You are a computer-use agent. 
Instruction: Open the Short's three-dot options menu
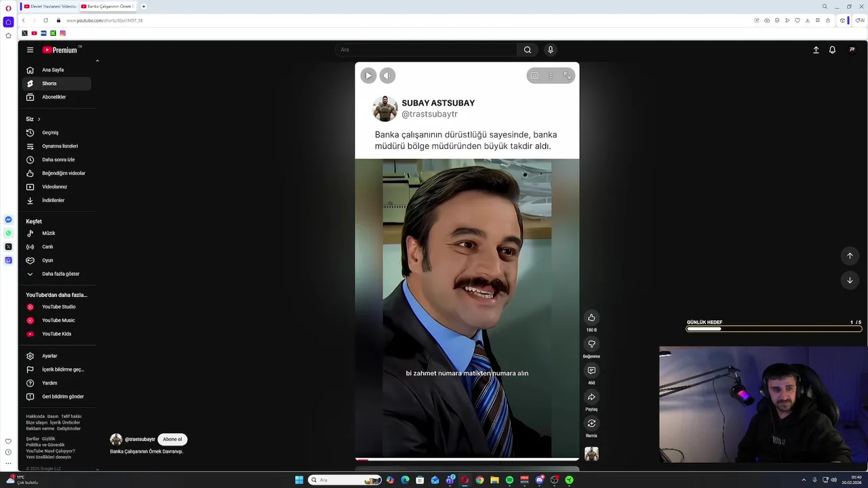pyautogui.click(x=551, y=75)
